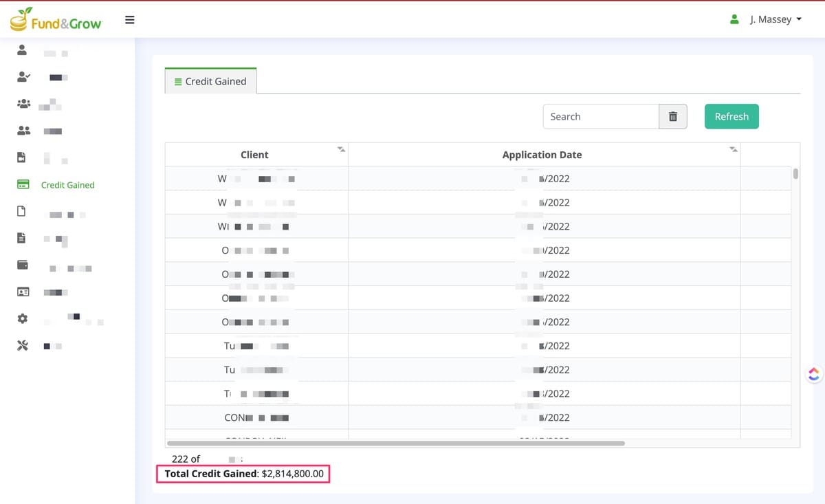The image size is (825, 504).
Task: Click the table's horizontal scrollbar
Action: click(x=396, y=443)
